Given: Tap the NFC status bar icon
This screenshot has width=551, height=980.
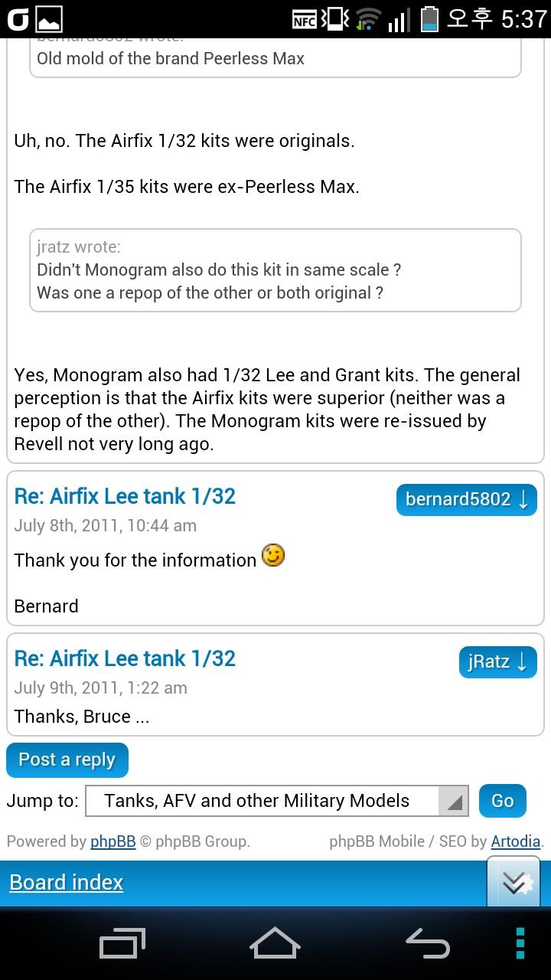Looking at the screenshot, I should coord(305,19).
